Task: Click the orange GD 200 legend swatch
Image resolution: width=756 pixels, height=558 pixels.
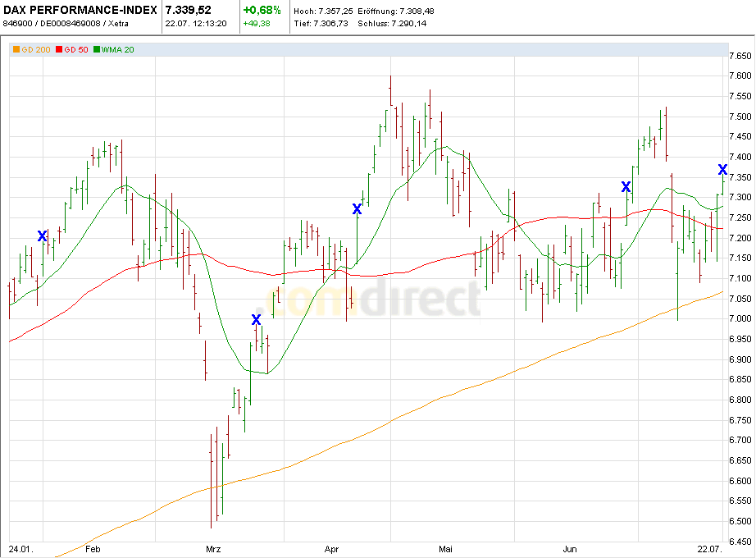Action: 16,50
